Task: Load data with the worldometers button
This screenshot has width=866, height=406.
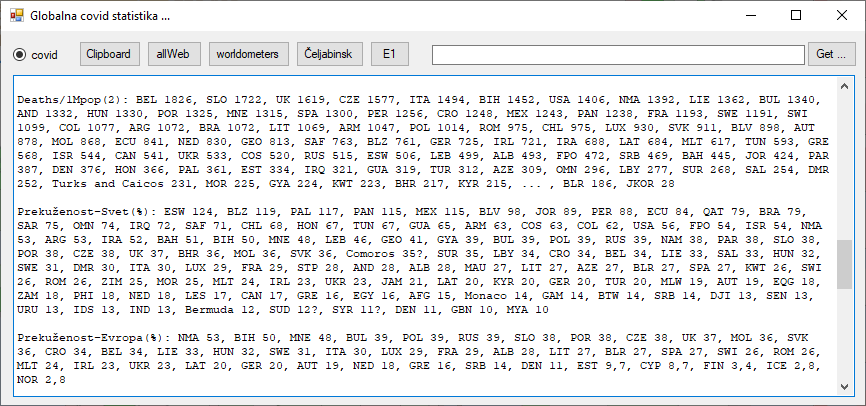Action: (249, 54)
